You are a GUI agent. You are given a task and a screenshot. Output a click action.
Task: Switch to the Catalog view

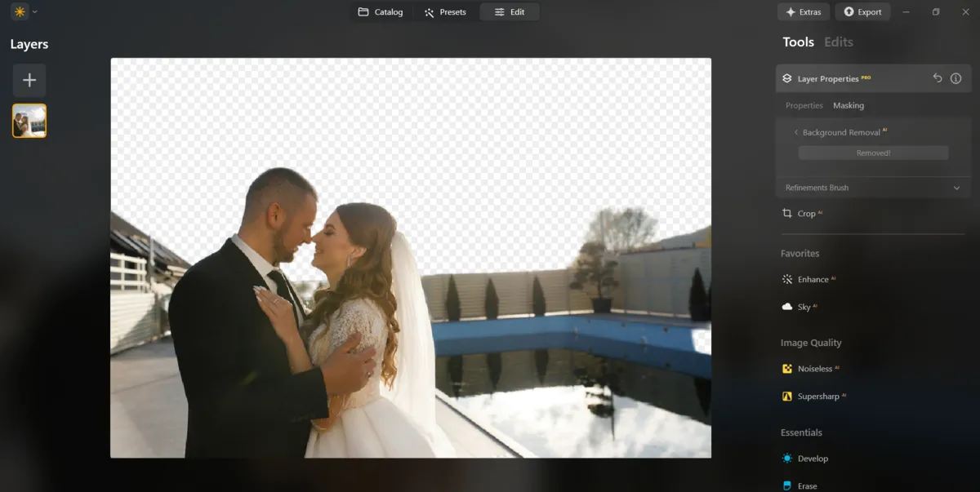(381, 11)
